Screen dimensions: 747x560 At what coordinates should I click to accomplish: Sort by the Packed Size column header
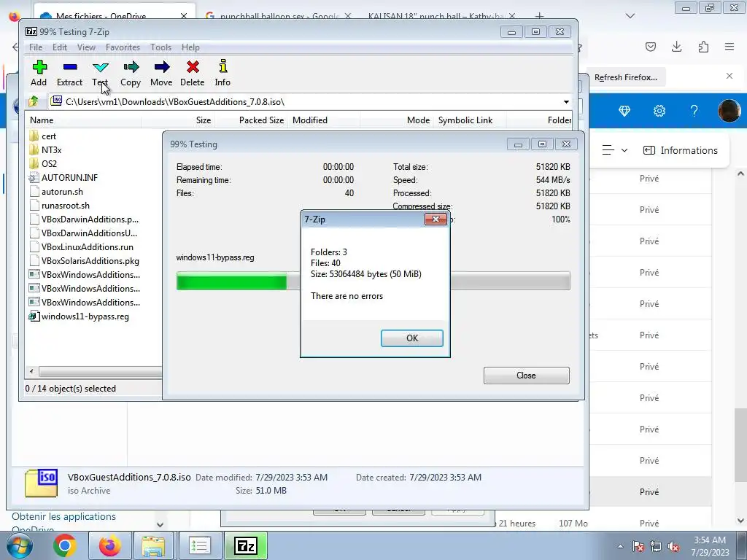click(251, 120)
